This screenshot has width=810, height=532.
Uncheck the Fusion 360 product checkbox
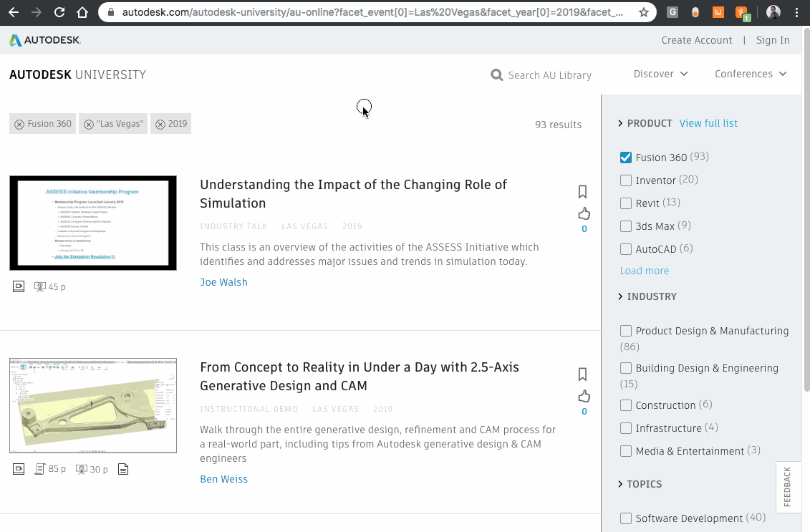pos(626,158)
